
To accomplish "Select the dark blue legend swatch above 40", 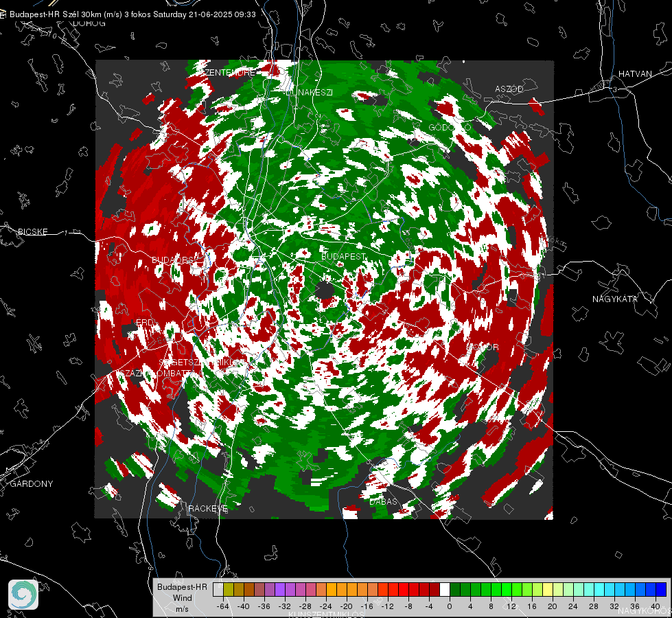I will point(661,590).
